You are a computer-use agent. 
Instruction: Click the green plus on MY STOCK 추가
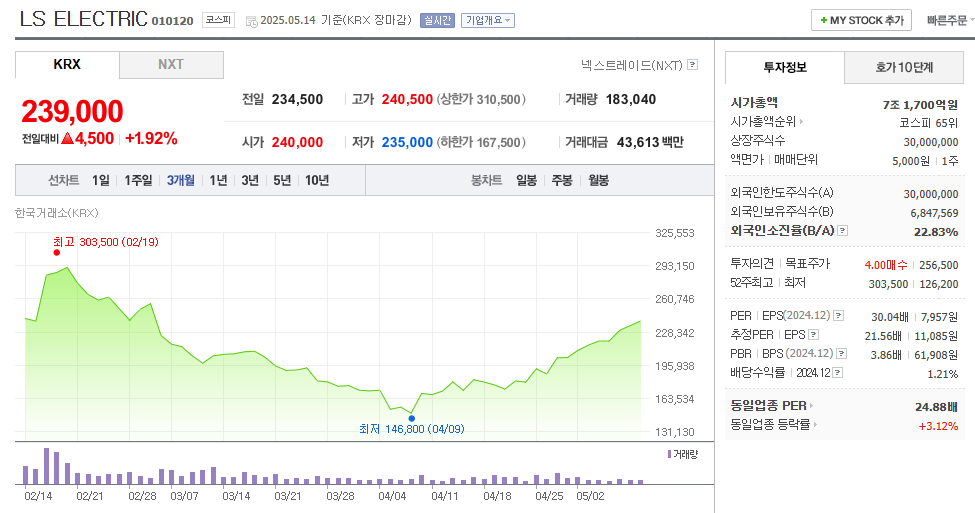pyautogui.click(x=823, y=21)
